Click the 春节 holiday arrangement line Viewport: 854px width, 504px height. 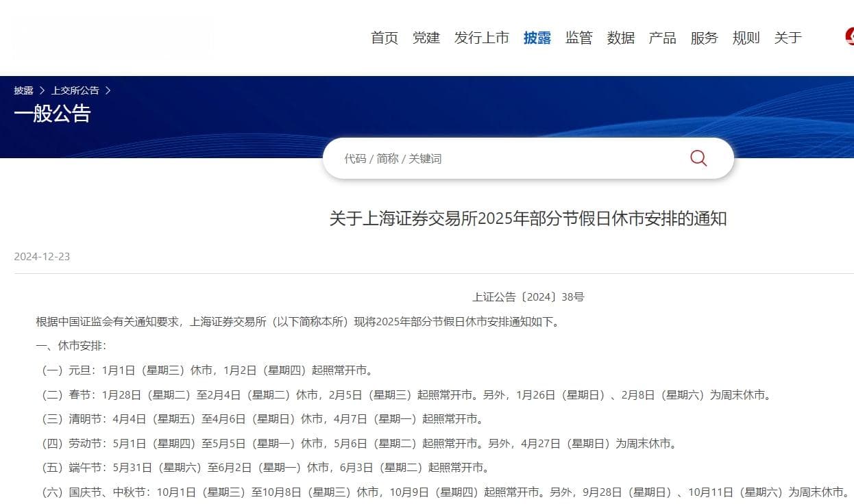point(406,395)
